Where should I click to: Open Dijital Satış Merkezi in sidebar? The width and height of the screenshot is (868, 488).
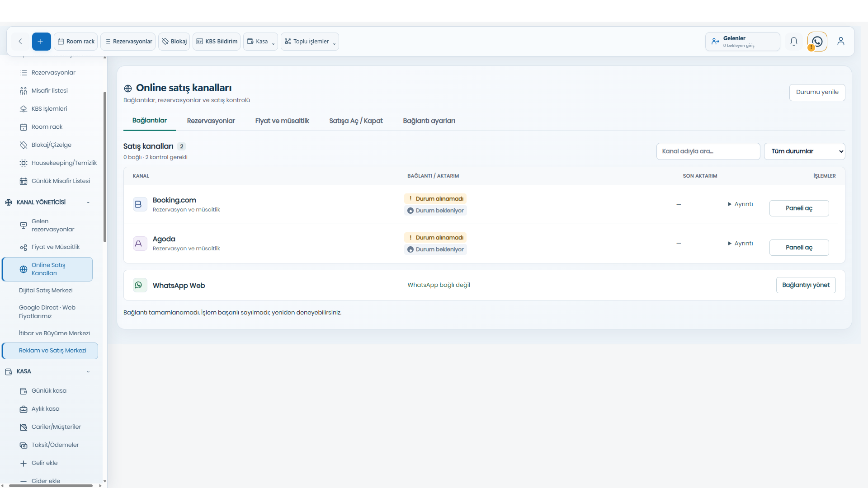pos(46,291)
